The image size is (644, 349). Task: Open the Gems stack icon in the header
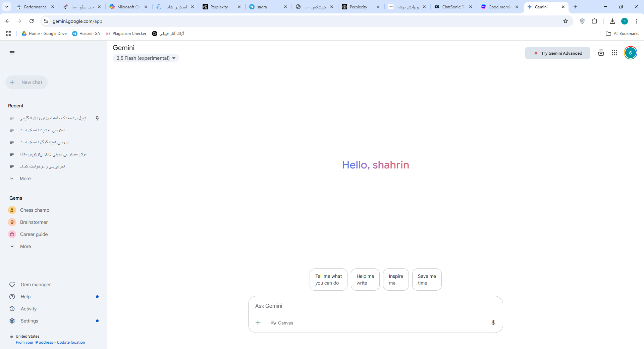[x=601, y=53]
